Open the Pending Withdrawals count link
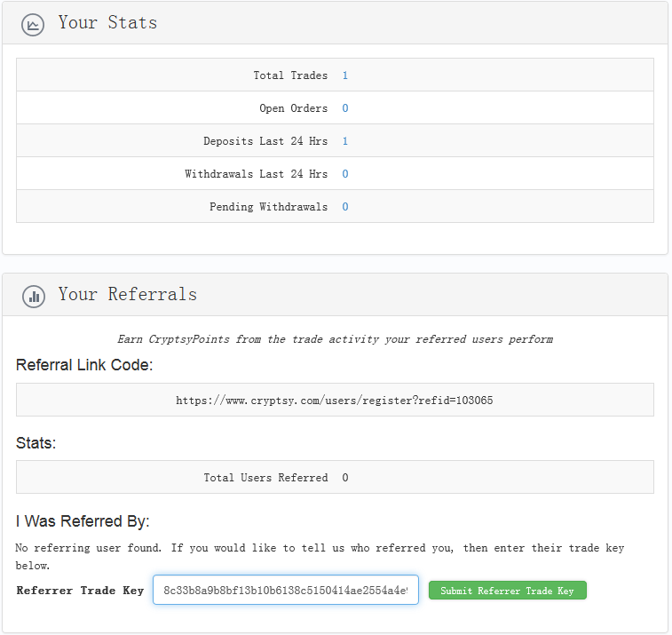 tap(344, 207)
